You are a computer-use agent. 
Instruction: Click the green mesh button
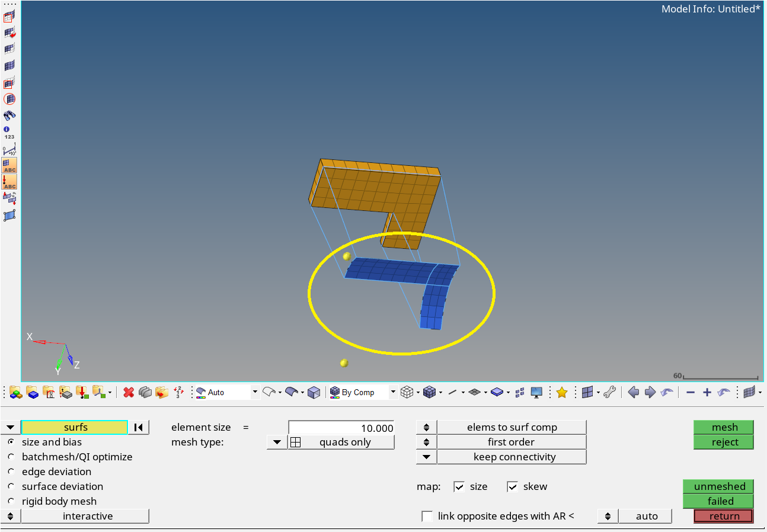pyautogui.click(x=724, y=427)
